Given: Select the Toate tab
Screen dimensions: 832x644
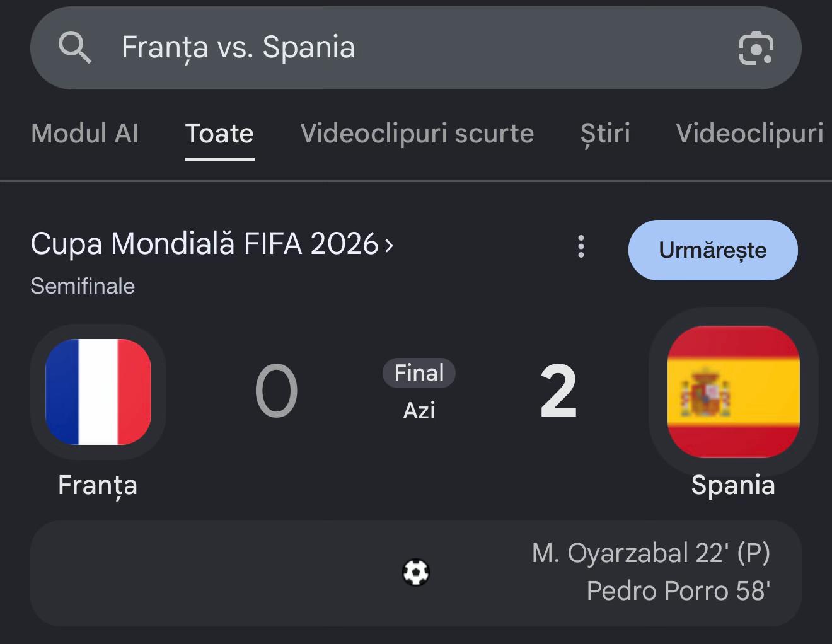Looking at the screenshot, I should tap(219, 134).
